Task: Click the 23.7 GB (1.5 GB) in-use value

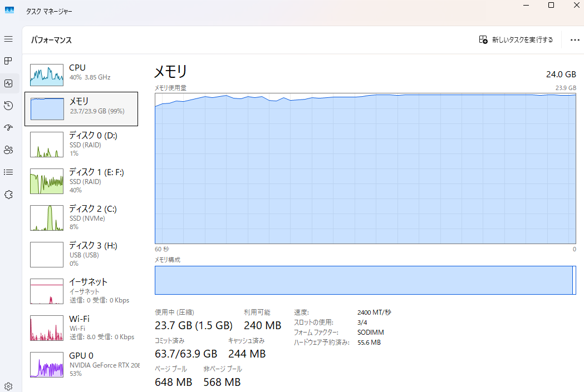Action: point(194,325)
